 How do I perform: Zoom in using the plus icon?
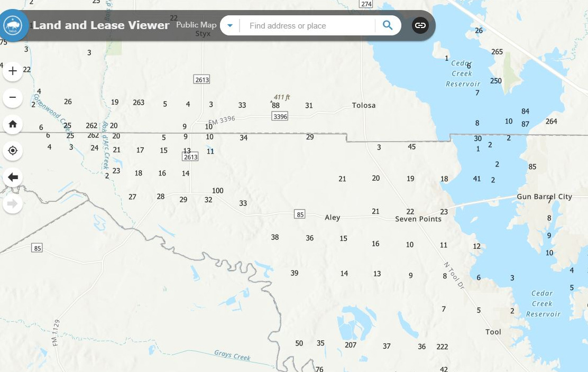(12, 70)
